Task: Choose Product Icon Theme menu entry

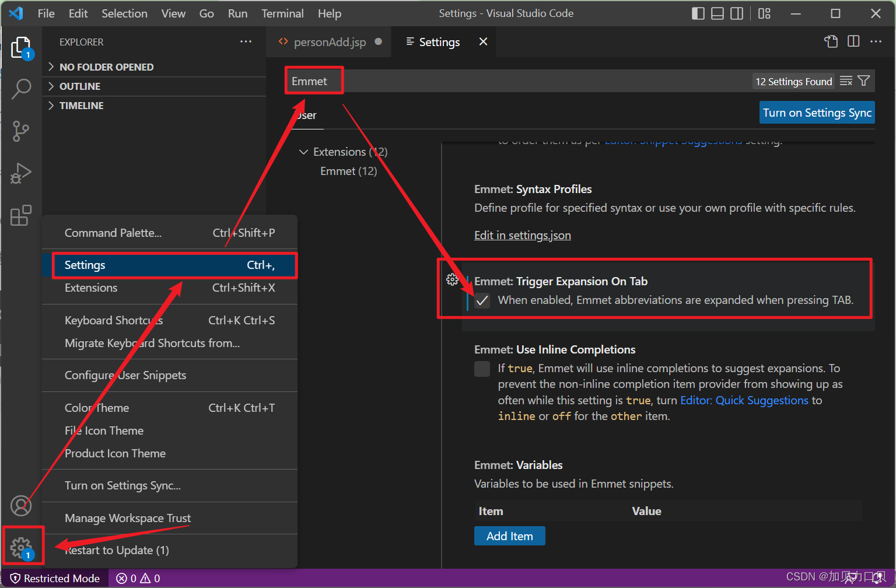Action: [170, 453]
